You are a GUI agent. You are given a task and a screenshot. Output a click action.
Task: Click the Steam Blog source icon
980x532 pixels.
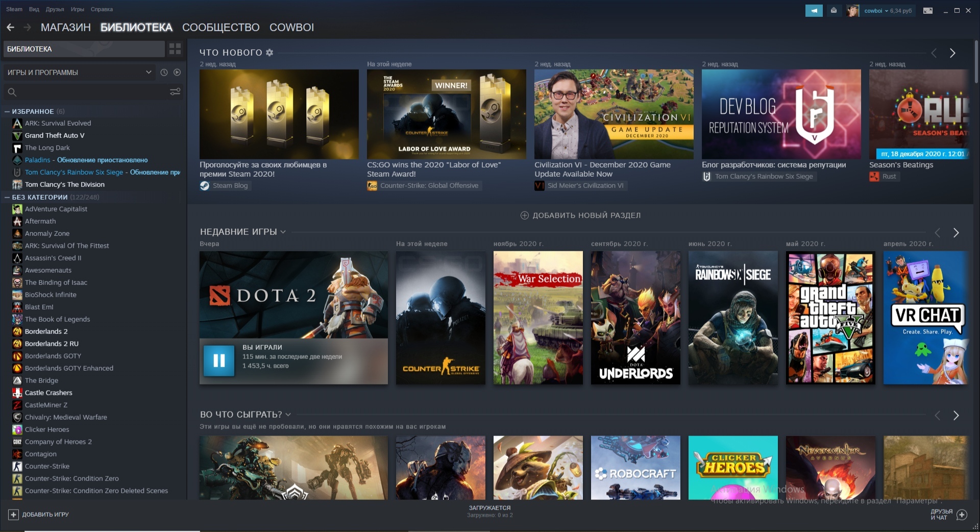[x=205, y=186]
